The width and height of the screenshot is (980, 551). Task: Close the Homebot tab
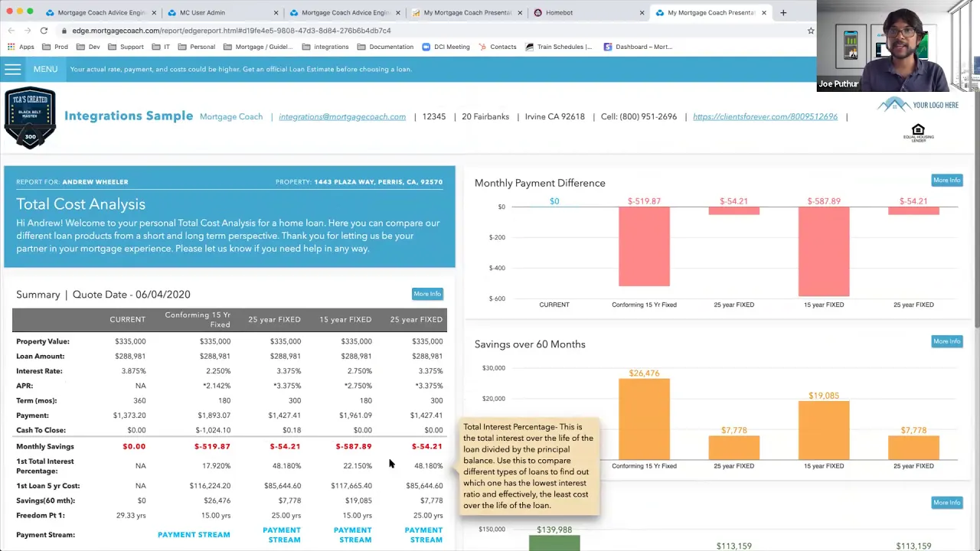pos(642,12)
